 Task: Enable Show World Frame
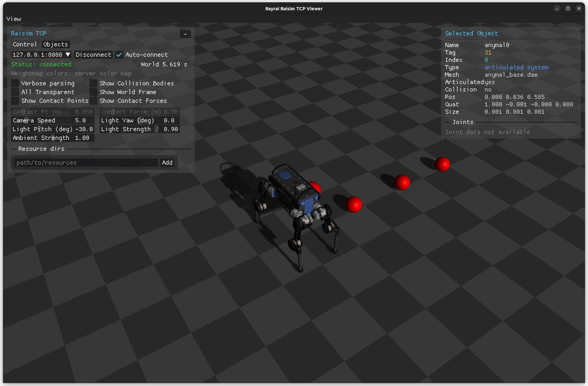point(93,92)
